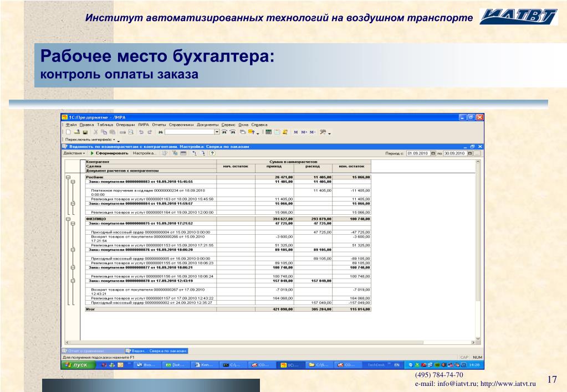The height and width of the screenshot is (392, 567).
Task: Click the Find next icon after search box
Action: pos(224,132)
